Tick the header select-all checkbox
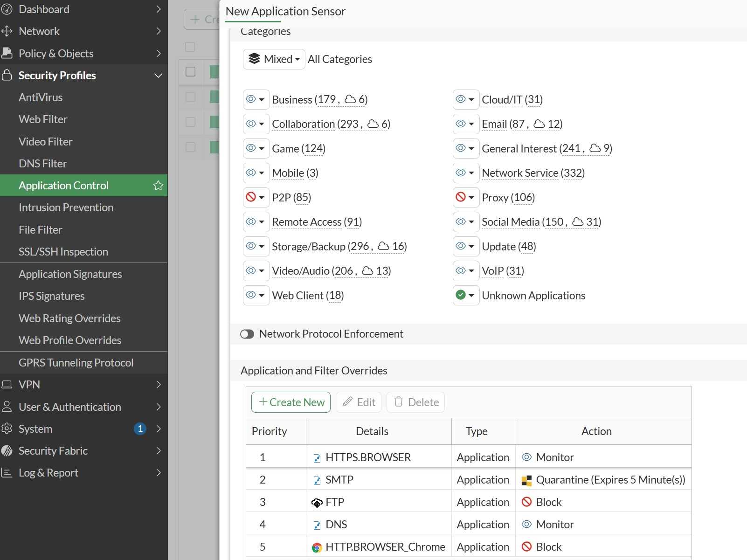 (x=190, y=47)
